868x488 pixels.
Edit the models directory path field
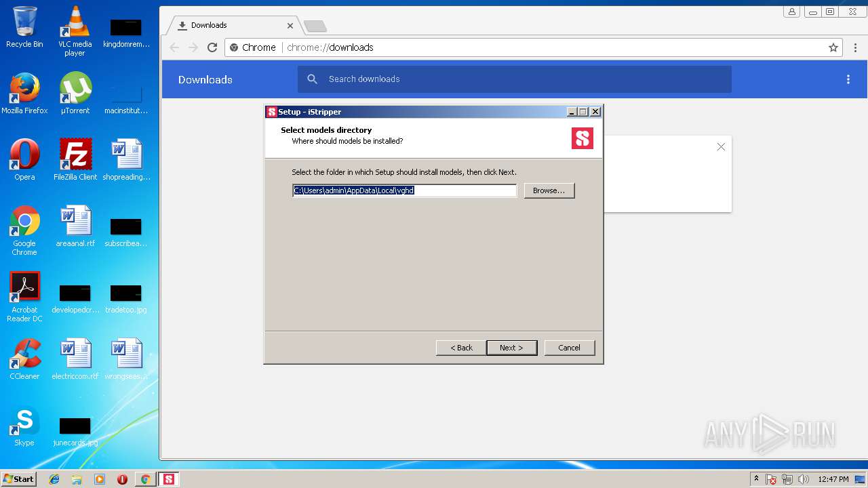click(x=404, y=190)
